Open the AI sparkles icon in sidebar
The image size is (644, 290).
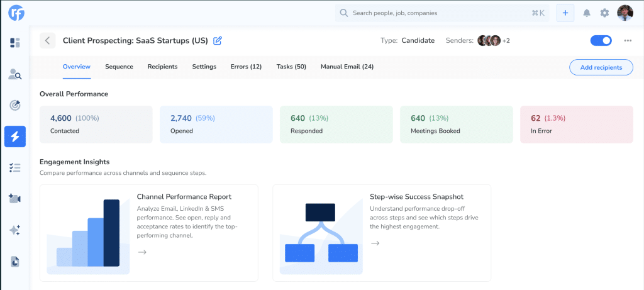pos(15,230)
